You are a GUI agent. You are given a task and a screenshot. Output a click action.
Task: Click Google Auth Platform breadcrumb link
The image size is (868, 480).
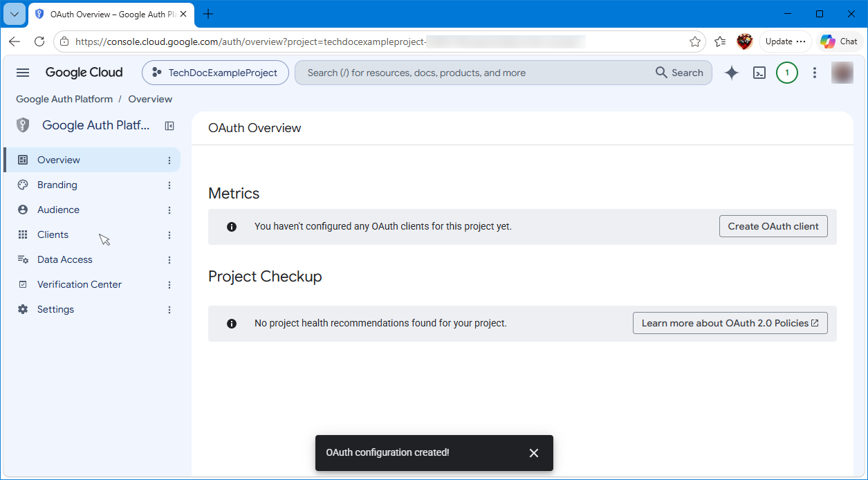click(x=64, y=99)
